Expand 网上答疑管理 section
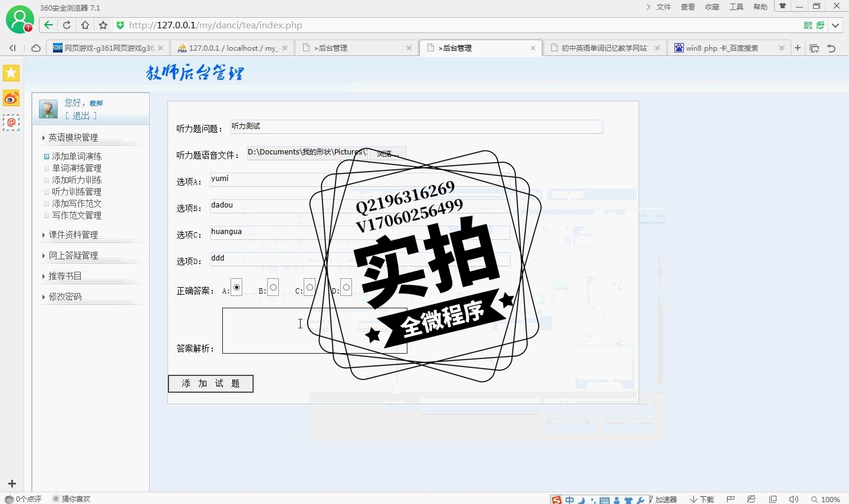Viewport: 849px width, 504px height. [x=73, y=255]
